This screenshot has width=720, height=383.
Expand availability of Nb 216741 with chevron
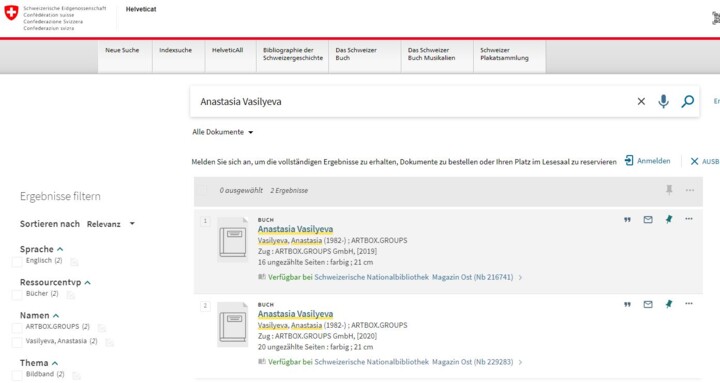520,277
